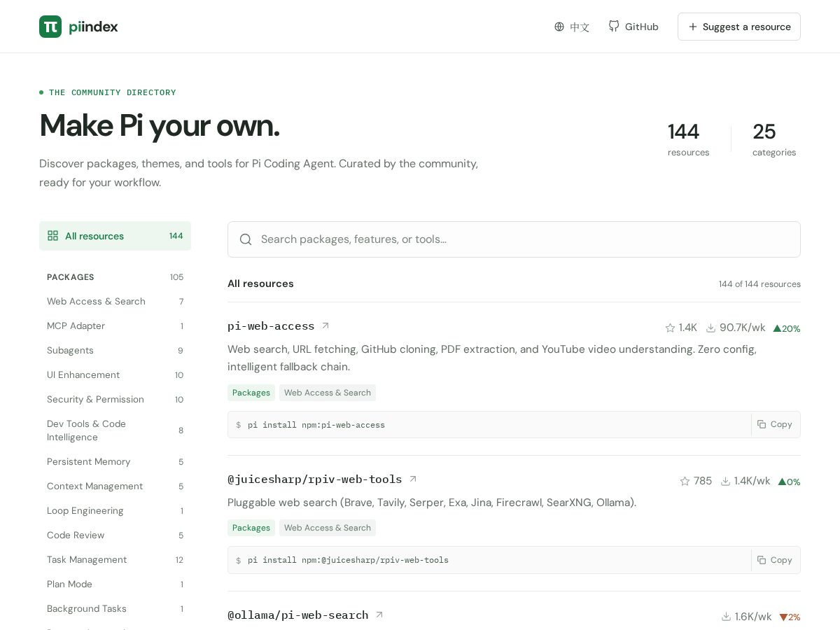
Task: Click the 'All resources' list heading
Action: point(260,283)
